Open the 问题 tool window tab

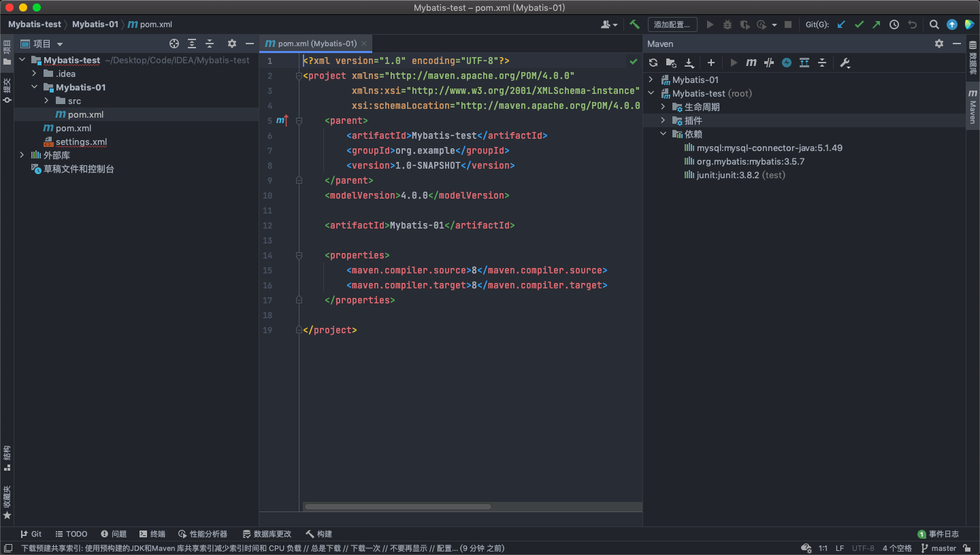(114, 534)
